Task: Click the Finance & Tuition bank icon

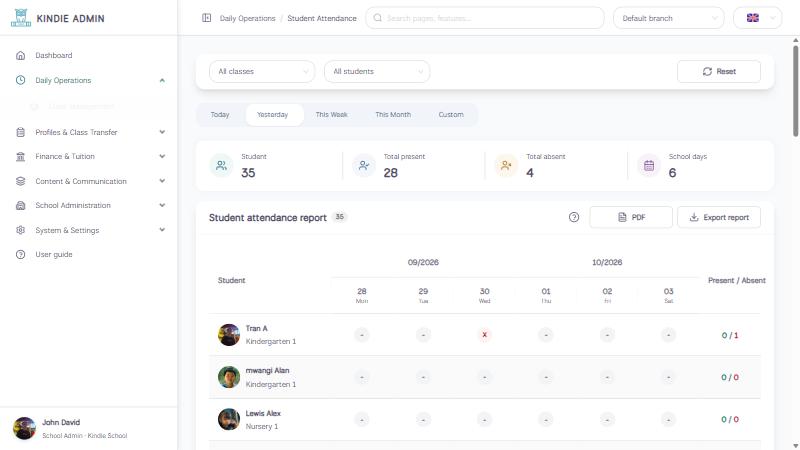Action: click(x=20, y=157)
